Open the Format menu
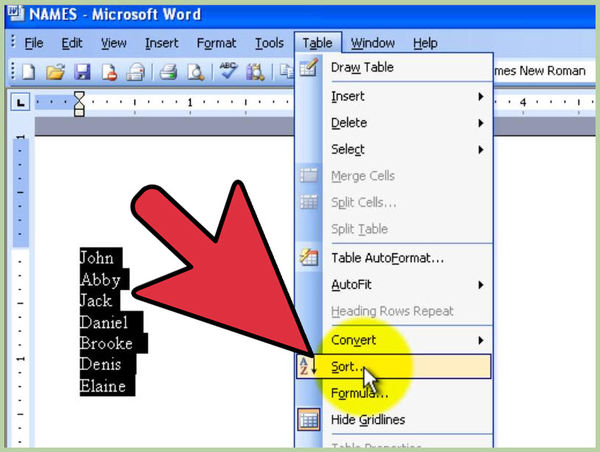The width and height of the screenshot is (600, 452). pyautogui.click(x=216, y=43)
